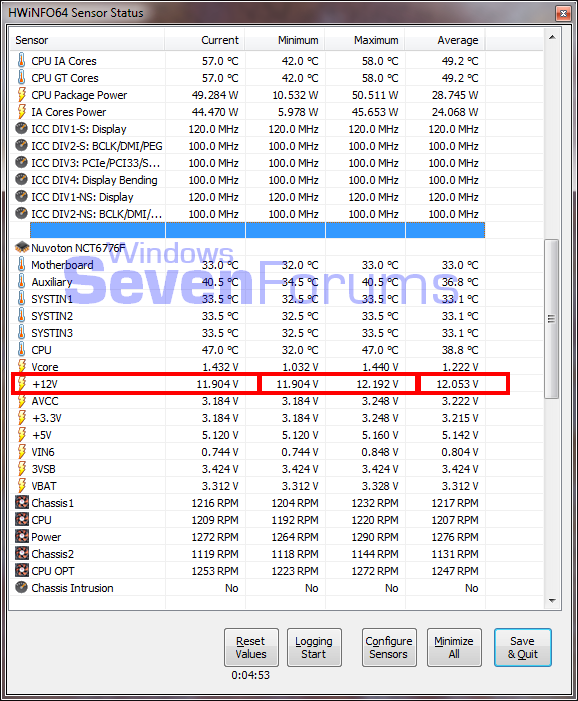578x701 pixels.
Task: Click the AVCC lightning icon
Action: pyautogui.click(x=21, y=400)
